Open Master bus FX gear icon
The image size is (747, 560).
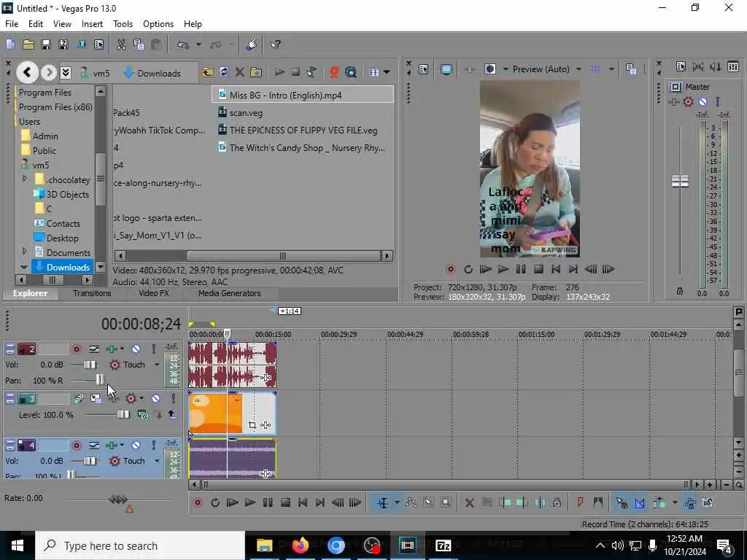[x=688, y=101]
